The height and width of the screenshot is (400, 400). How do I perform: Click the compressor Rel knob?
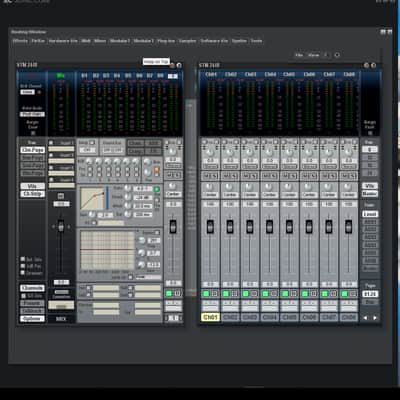click(128, 214)
